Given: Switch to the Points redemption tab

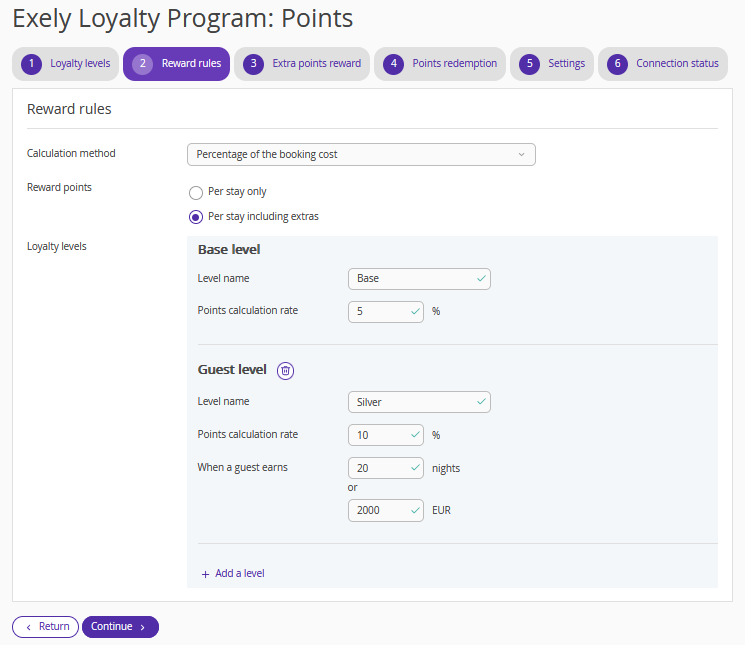Looking at the screenshot, I should coord(440,64).
